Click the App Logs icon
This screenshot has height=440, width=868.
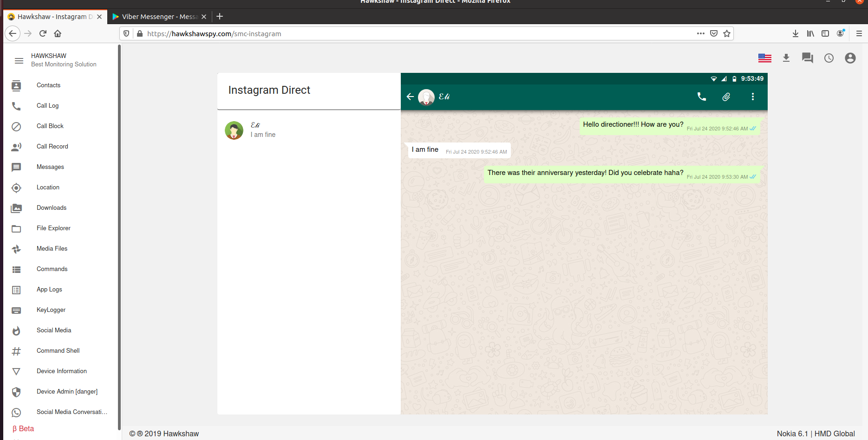point(16,290)
